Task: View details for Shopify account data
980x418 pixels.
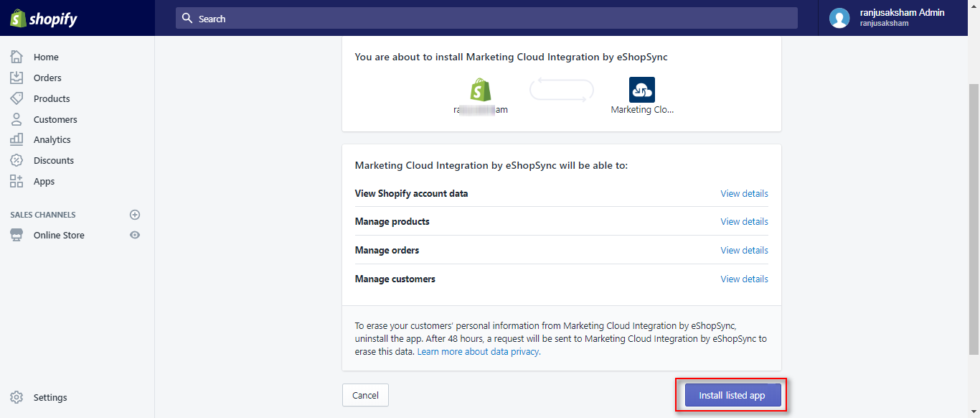Action: 744,193
